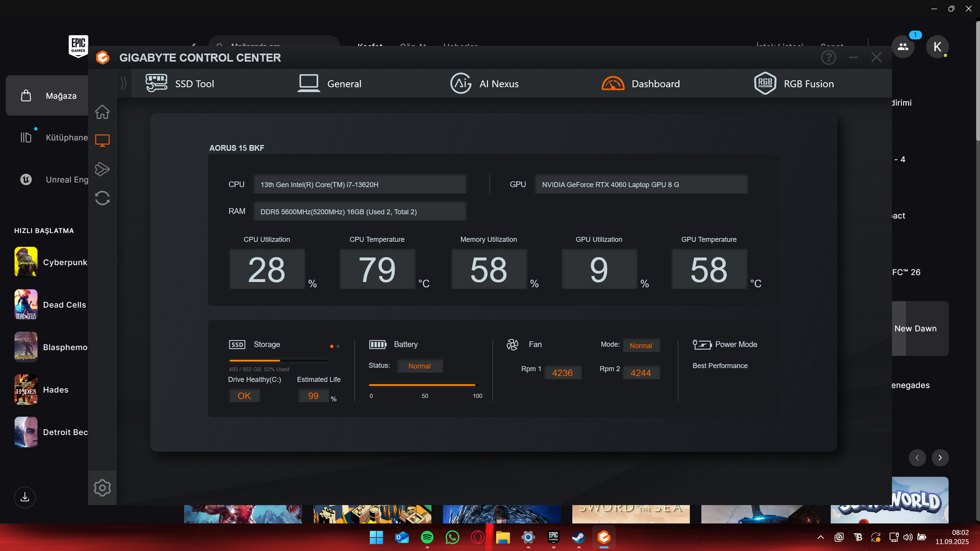This screenshot has width=980, height=551.
Task: Click the GPU model name field
Action: [x=642, y=184]
